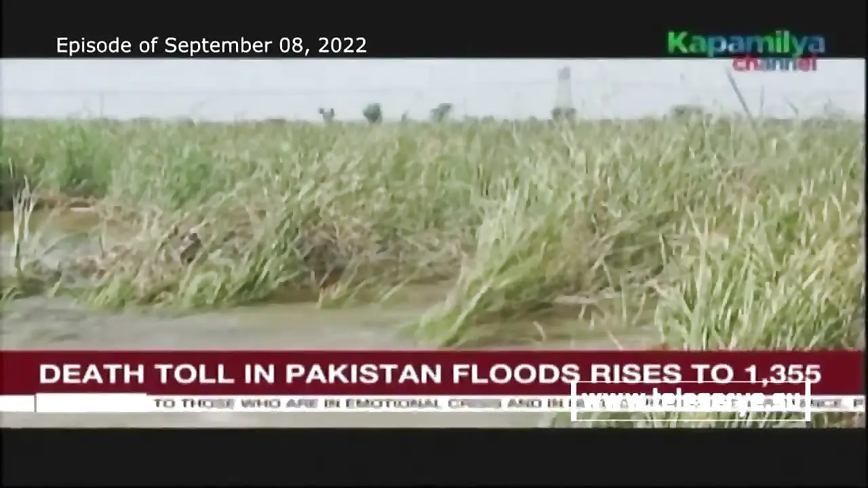Screen dimensions: 868x488
Task: Click the transmission tower on the horizon
Action: (x=564, y=92)
